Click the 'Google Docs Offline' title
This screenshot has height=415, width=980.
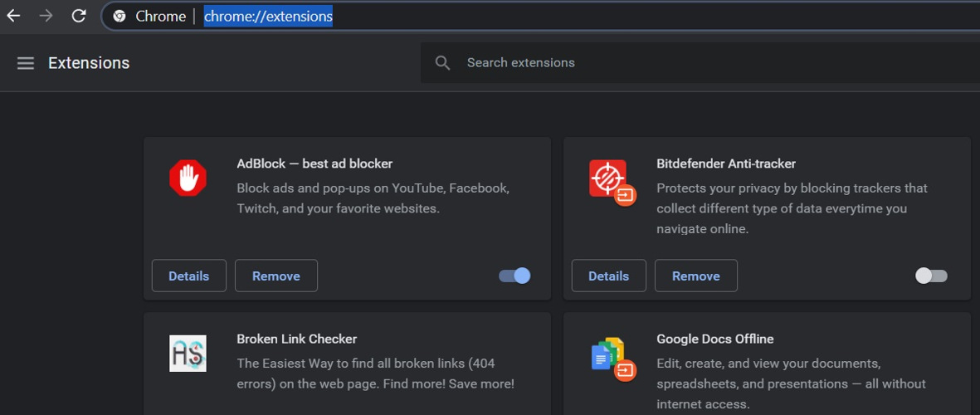pos(715,339)
